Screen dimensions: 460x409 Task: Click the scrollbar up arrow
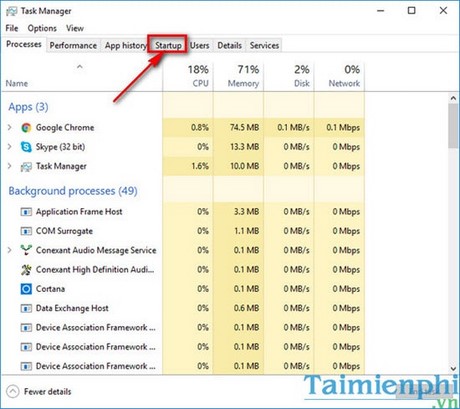[x=453, y=98]
